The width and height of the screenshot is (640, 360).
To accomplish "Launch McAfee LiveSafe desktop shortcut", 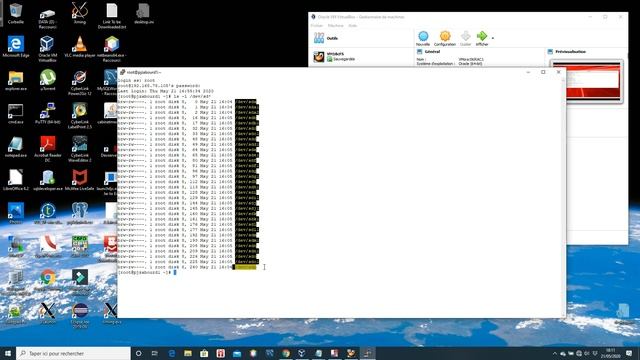I will [x=80, y=180].
